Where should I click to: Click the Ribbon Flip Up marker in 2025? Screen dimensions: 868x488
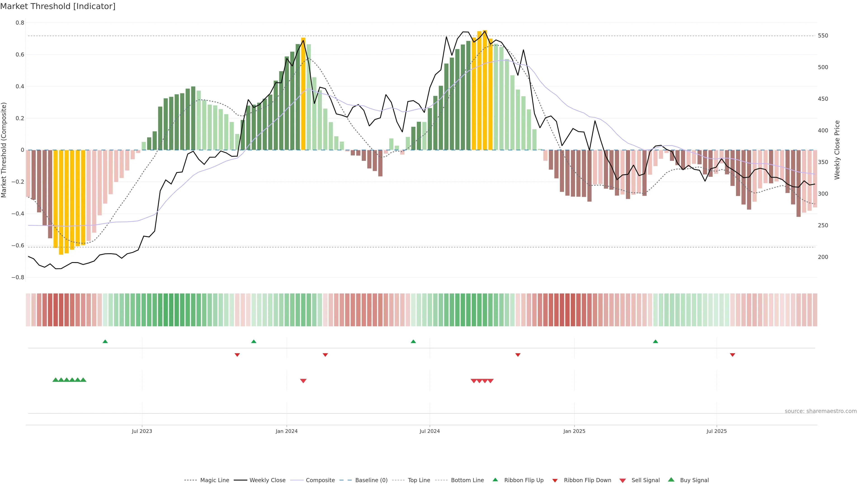[655, 342]
